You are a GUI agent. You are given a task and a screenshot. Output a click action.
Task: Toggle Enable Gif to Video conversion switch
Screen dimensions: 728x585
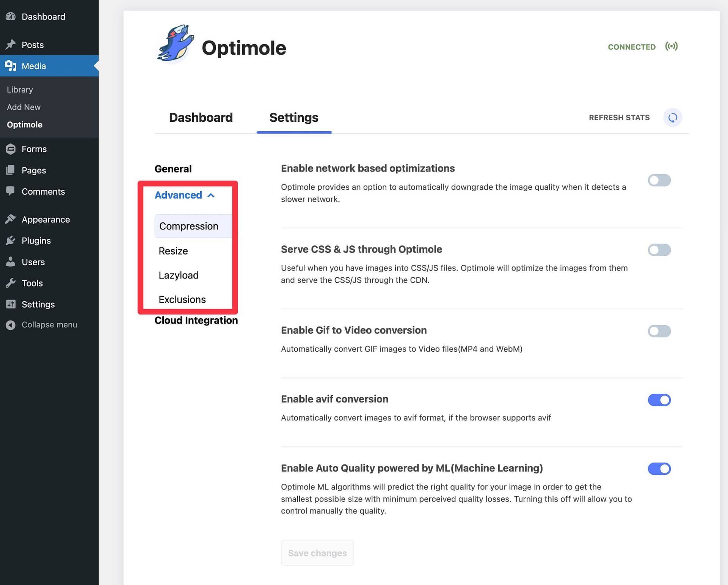pos(659,330)
